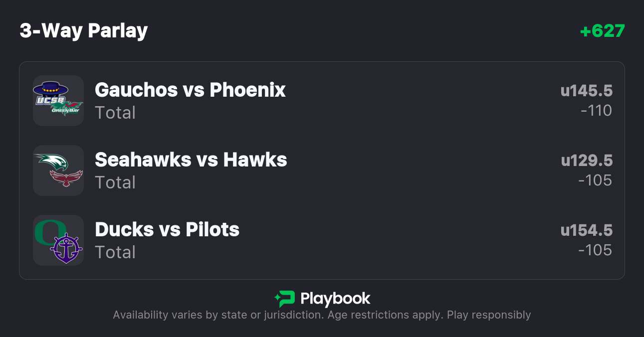Click the Oregon Ducks O logo

click(x=50, y=232)
